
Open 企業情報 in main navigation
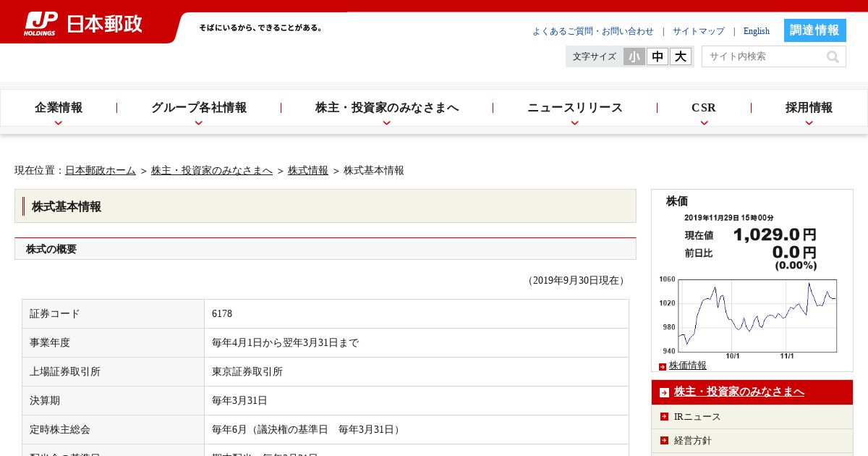59,108
